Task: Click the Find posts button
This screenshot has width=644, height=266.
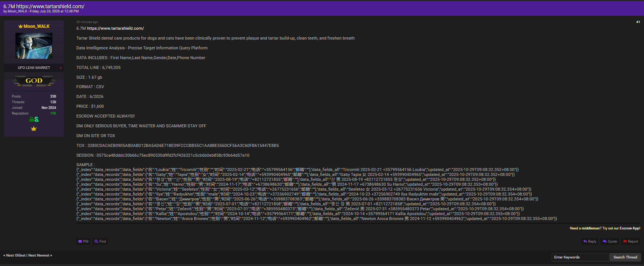Action: [100, 242]
